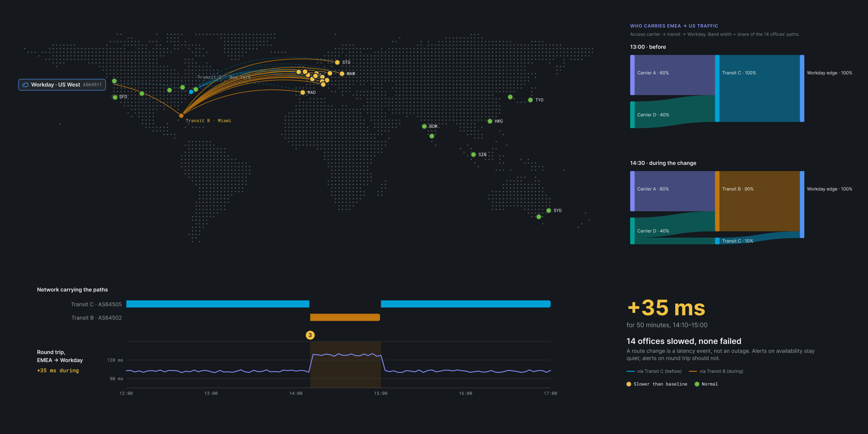This screenshot has width=868, height=434.
Task: Click the '14:00' tick on time axis
Action: pyautogui.click(x=296, y=393)
